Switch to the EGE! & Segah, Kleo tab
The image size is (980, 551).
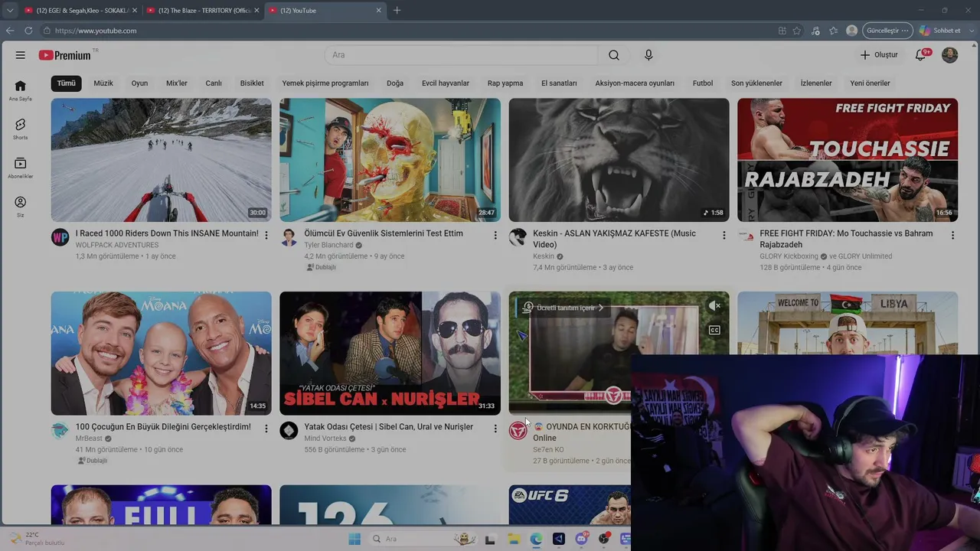tap(81, 11)
